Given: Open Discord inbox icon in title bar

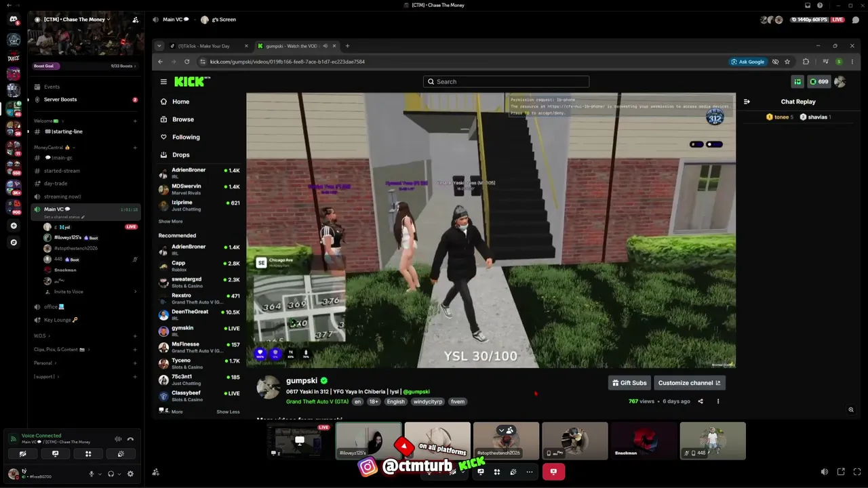Looking at the screenshot, I should pos(808,5).
